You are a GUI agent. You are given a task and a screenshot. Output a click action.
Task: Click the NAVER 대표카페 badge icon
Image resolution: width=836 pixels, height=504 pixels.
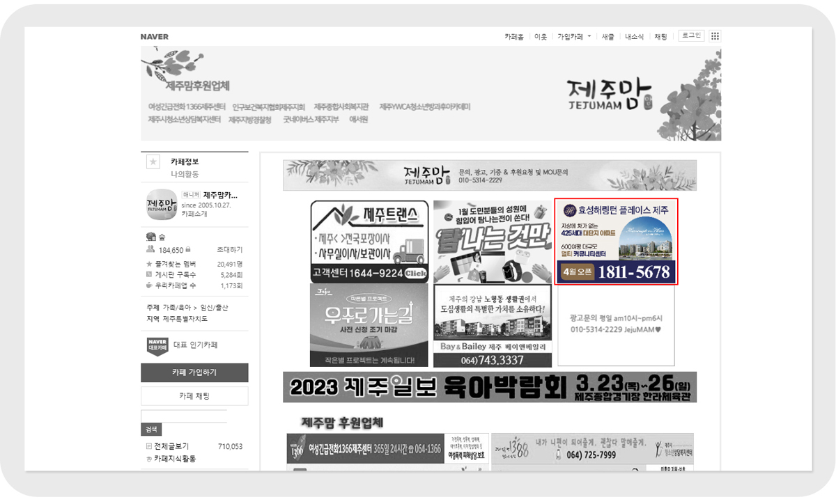157,345
